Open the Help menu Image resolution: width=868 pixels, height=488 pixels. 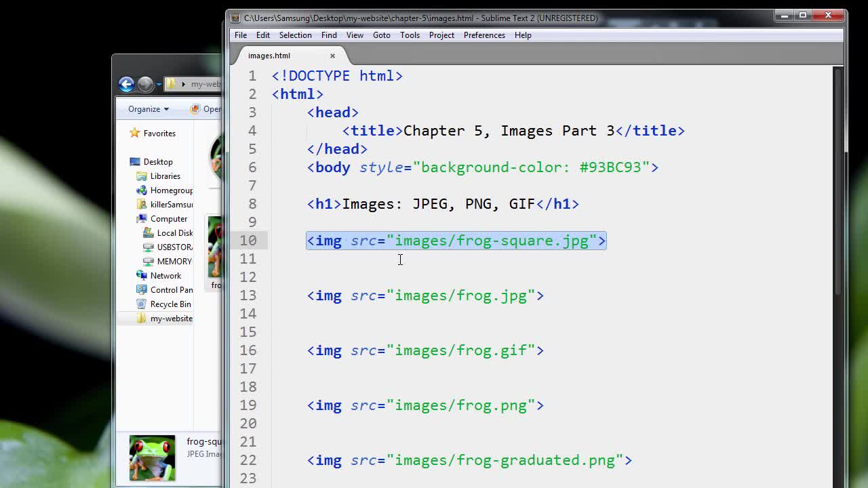tap(523, 35)
